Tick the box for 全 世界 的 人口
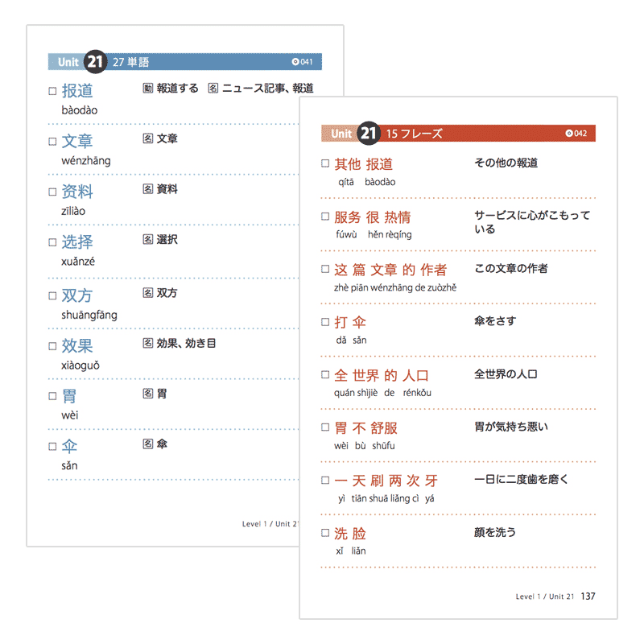The width and height of the screenshot is (644, 644). [325, 374]
